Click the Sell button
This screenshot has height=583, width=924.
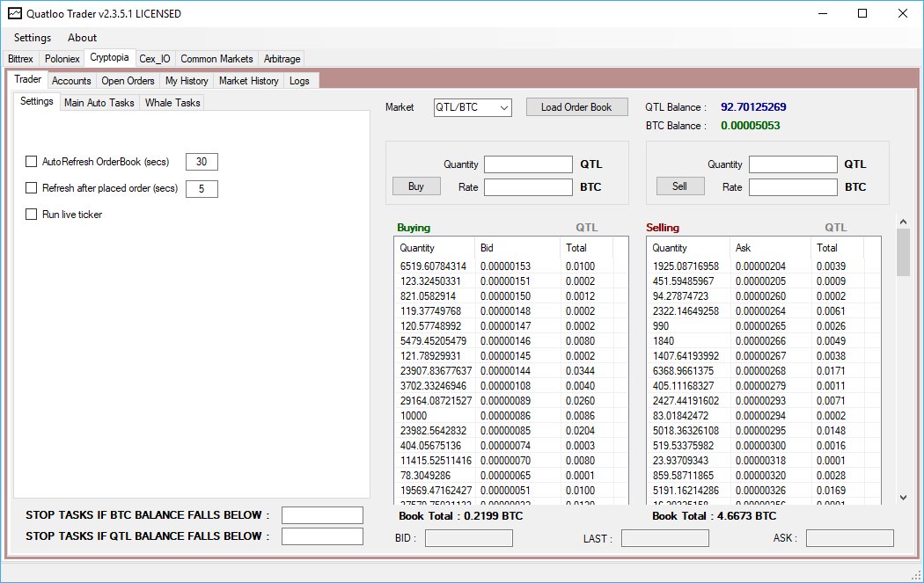[x=680, y=186]
